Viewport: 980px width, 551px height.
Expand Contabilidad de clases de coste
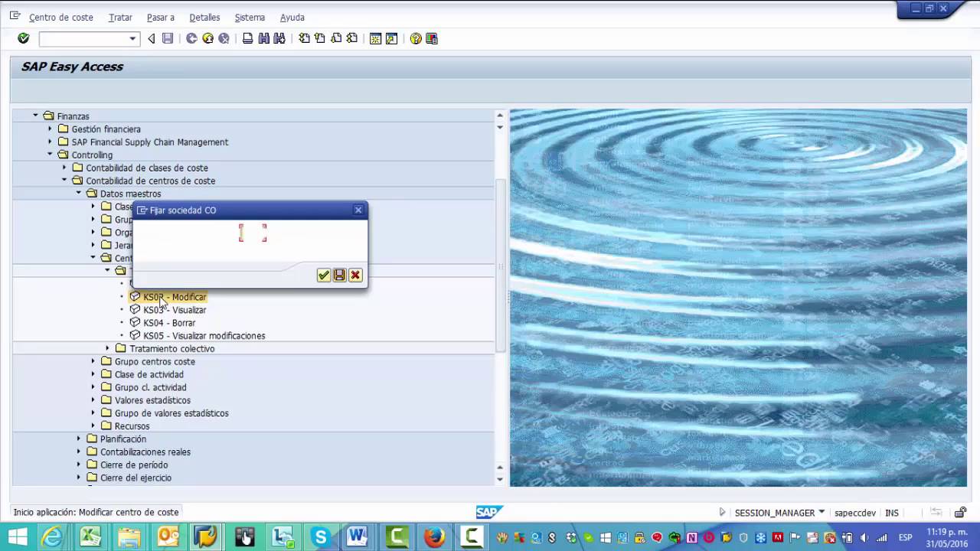(x=64, y=168)
